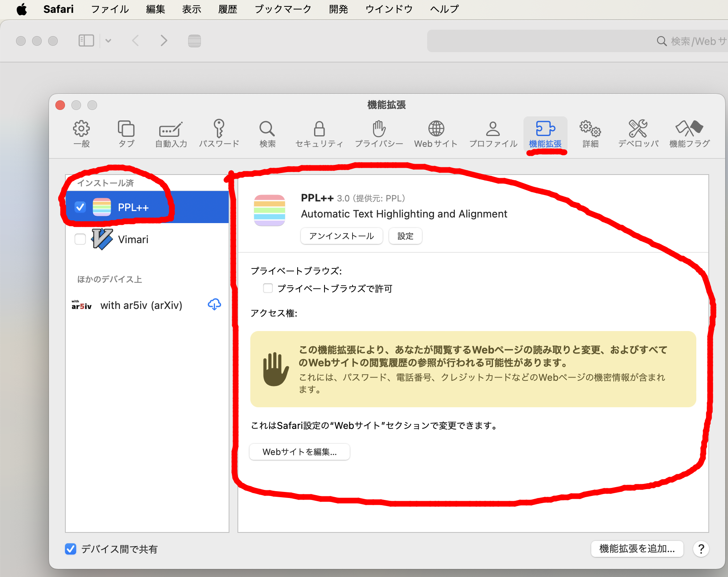
Task: Open the 編集 menu
Action: 156,9
